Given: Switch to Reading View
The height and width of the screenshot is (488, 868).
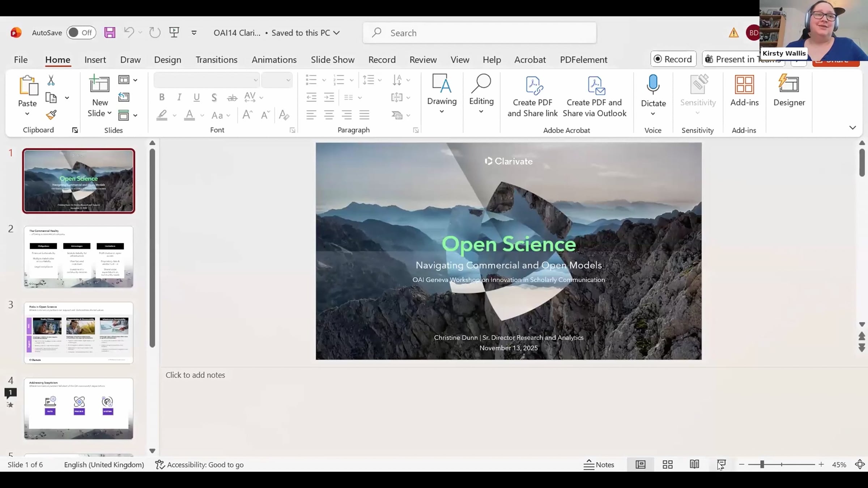Looking at the screenshot, I should coord(694,465).
